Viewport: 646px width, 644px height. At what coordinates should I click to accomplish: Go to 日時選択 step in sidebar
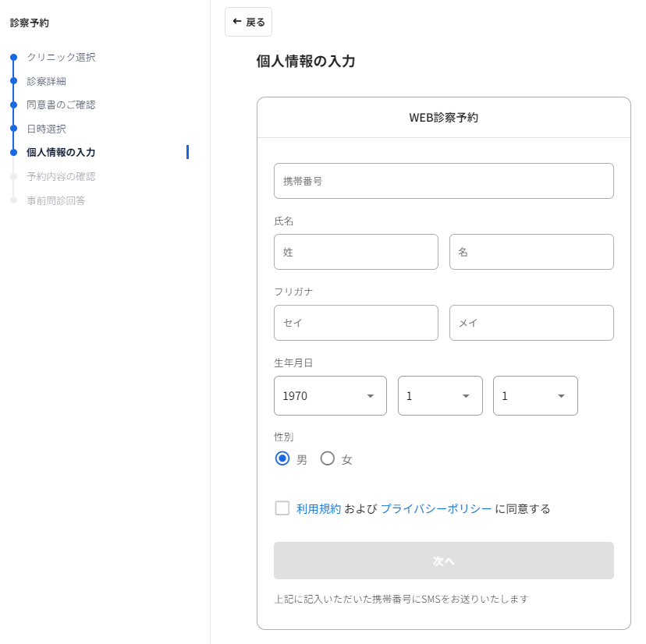pos(47,129)
